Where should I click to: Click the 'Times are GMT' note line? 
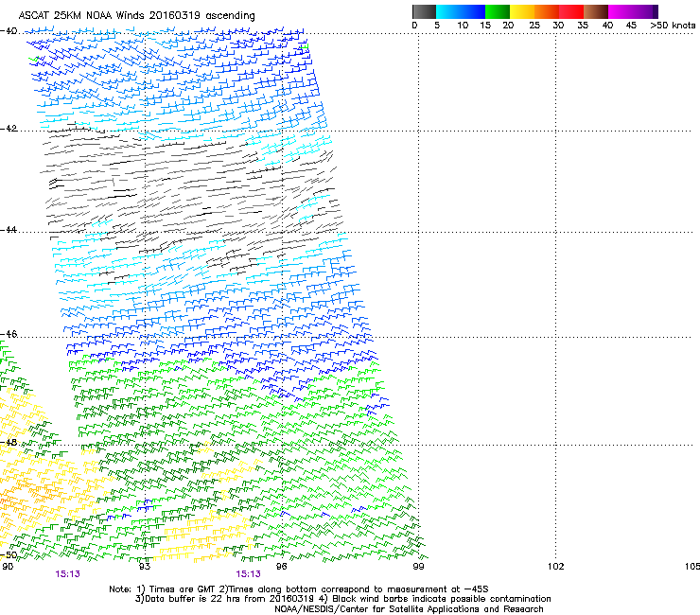point(298,589)
